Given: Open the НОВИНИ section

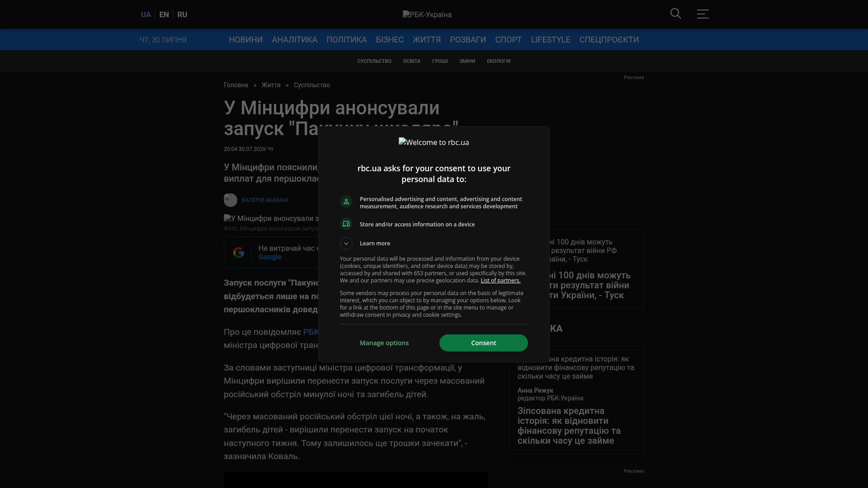Looking at the screenshot, I should point(245,40).
